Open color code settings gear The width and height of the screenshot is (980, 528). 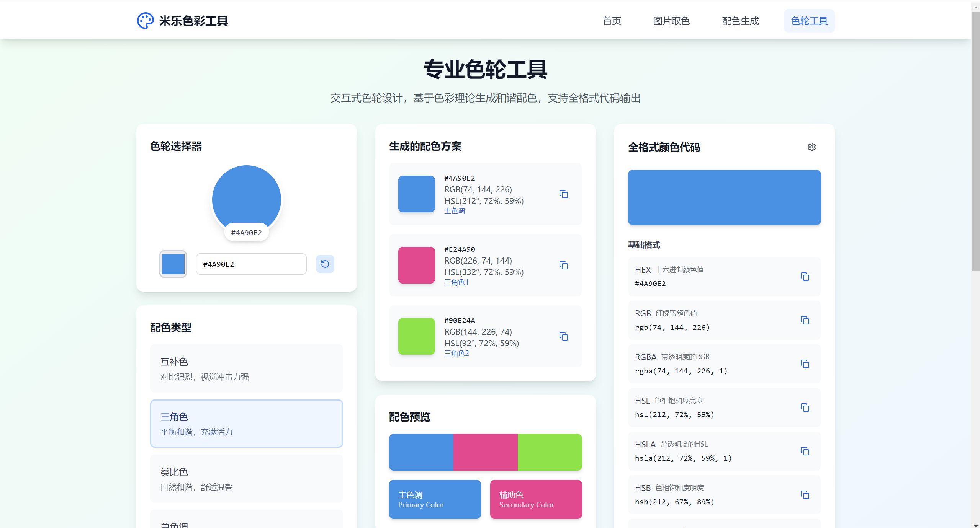coord(811,147)
